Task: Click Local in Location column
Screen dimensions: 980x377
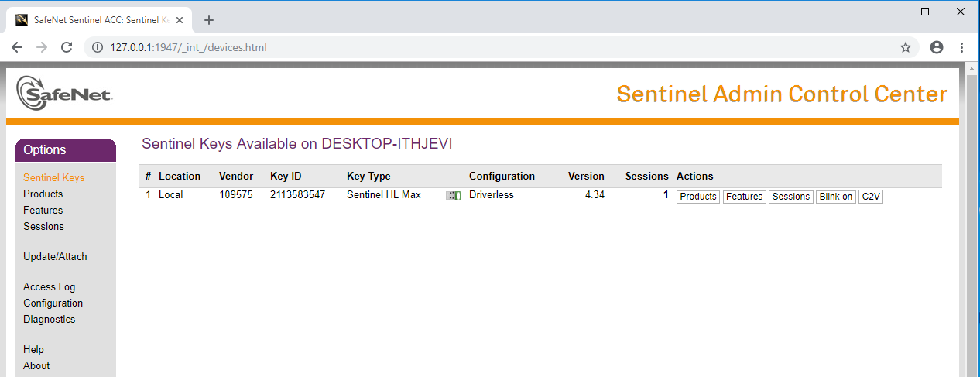Action: (x=170, y=195)
